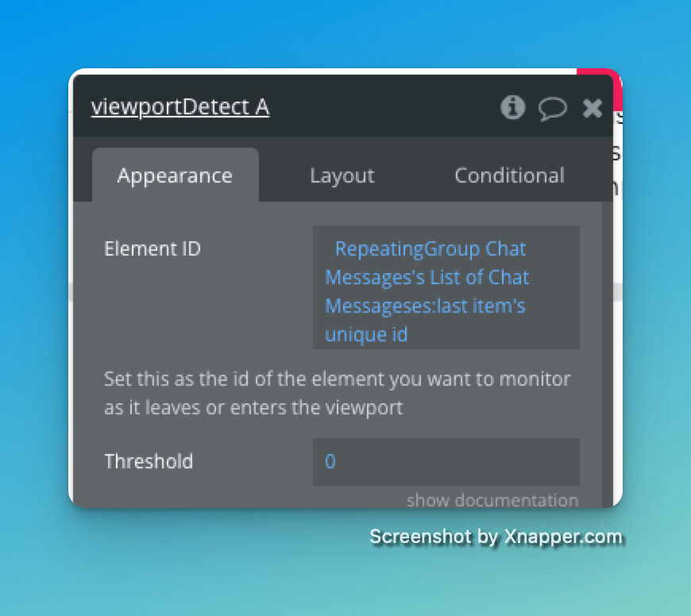This screenshot has height=616, width=691.
Task: Select the "RepeatingGroup Chat" expression segment
Action: 430,248
